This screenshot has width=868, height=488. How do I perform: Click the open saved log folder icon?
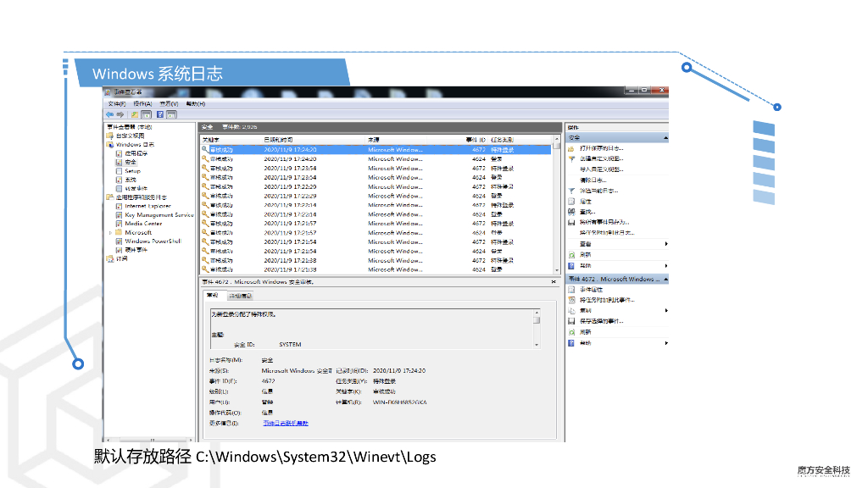(x=571, y=148)
